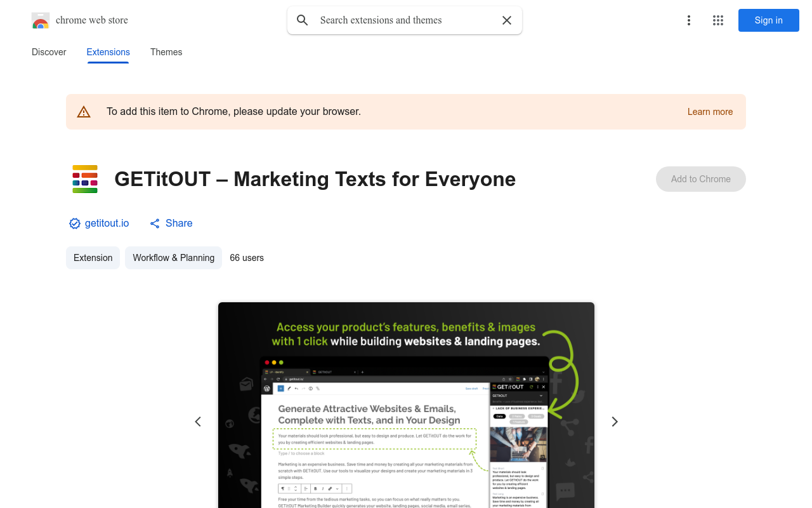812x508 pixels.
Task: Click the warning triangle icon in banner
Action: (x=84, y=112)
